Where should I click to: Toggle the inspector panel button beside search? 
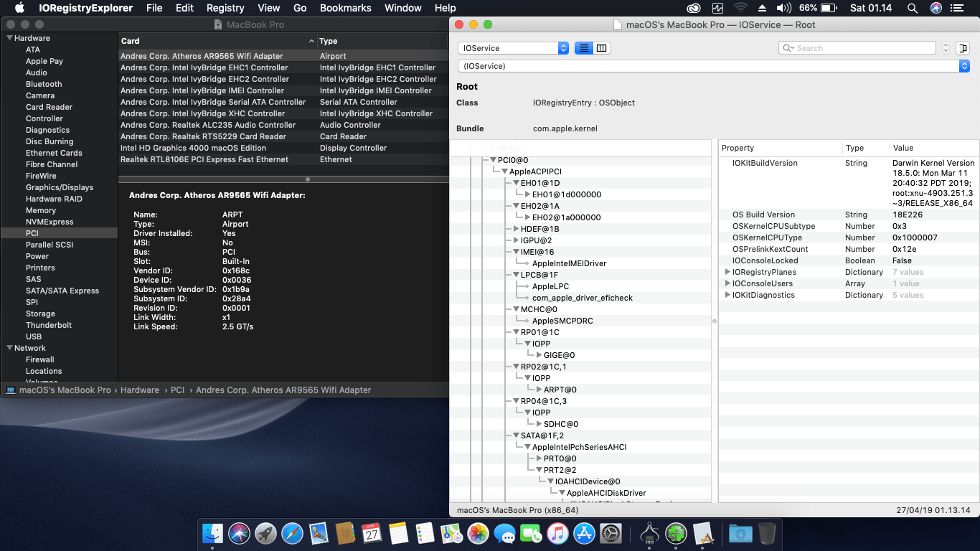pyautogui.click(x=962, y=48)
